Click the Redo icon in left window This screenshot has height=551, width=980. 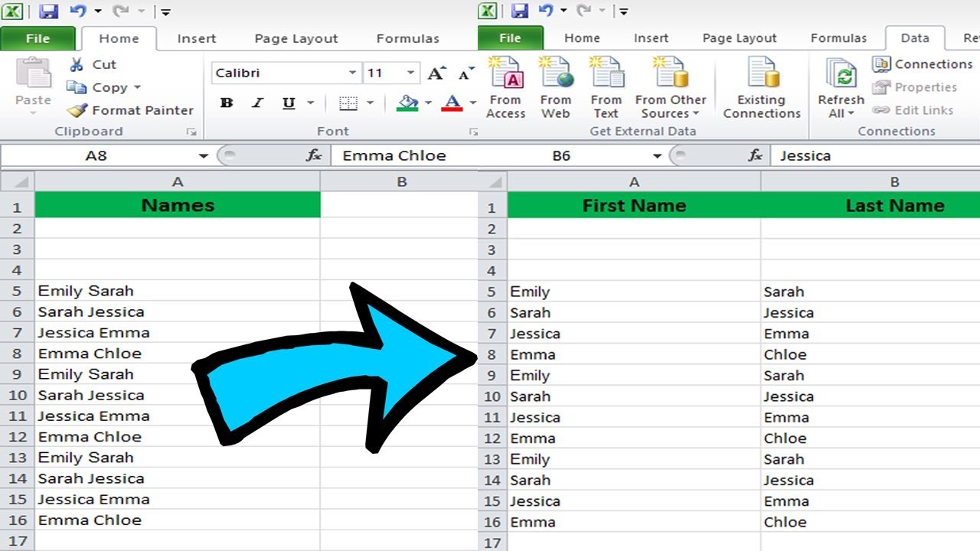[x=121, y=11]
